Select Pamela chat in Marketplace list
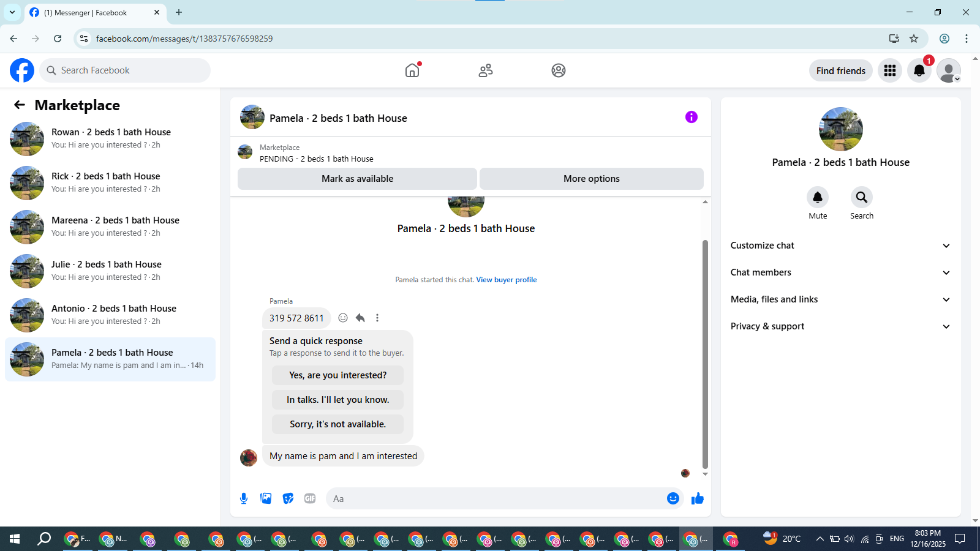The height and width of the screenshot is (551, 980). point(110,359)
